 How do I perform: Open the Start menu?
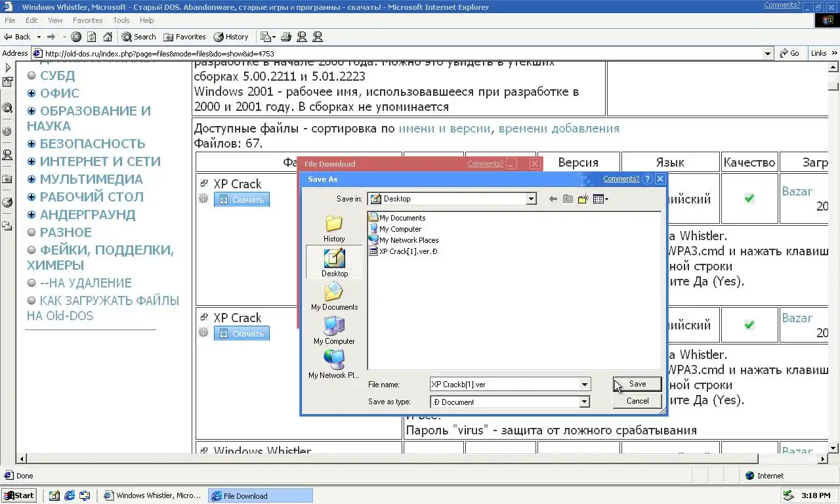[18, 495]
